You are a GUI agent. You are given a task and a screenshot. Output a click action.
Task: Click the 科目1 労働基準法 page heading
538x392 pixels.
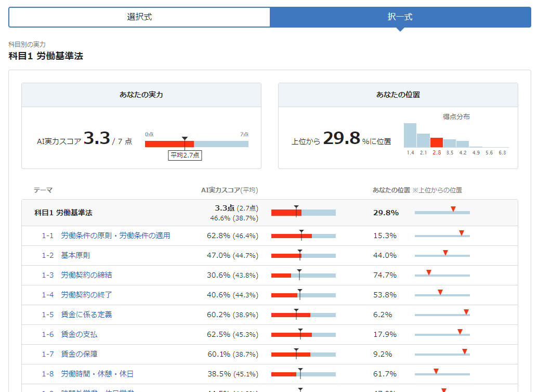(x=46, y=56)
